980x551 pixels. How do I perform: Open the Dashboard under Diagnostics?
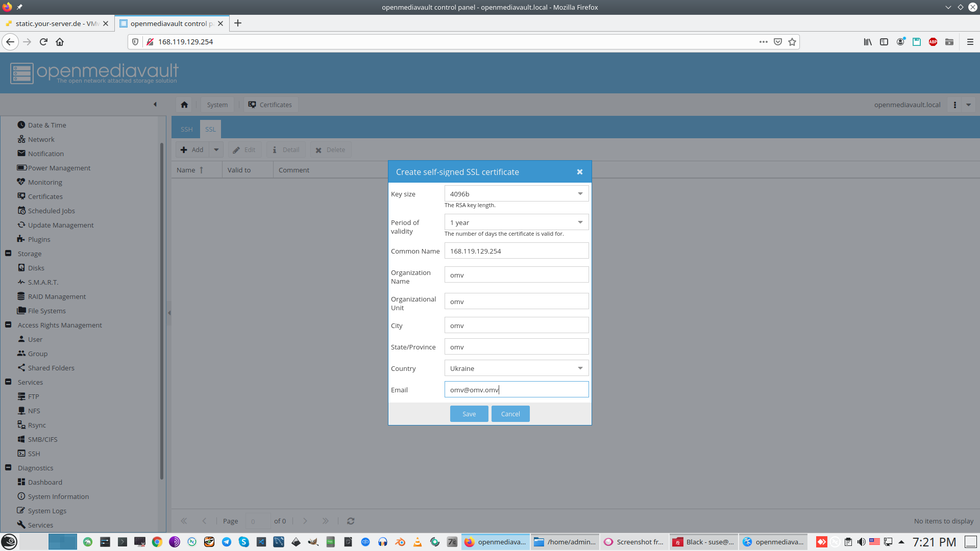(x=45, y=482)
